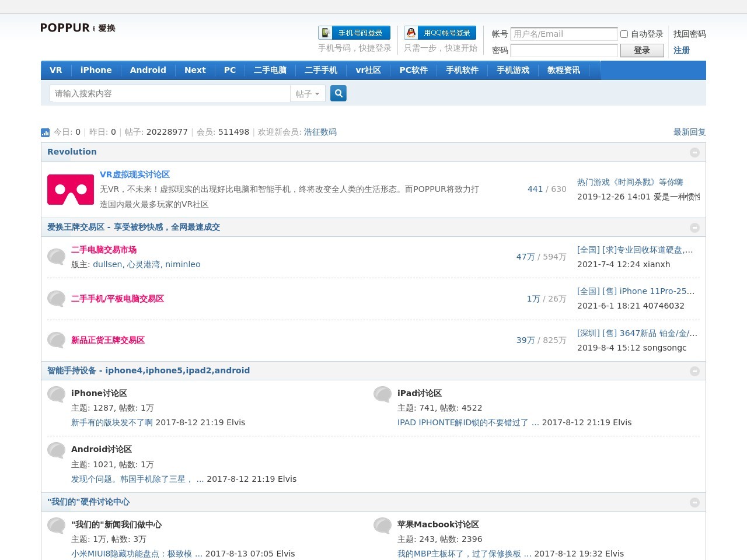Click the Android讨论区 speech bubble icon
747x560 pixels.
57,450
